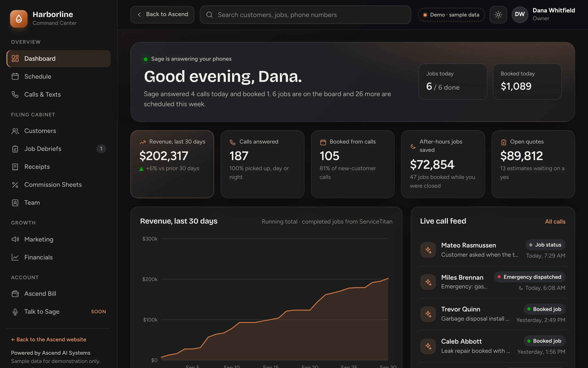Focus the search customers, jobs field

(x=305, y=15)
